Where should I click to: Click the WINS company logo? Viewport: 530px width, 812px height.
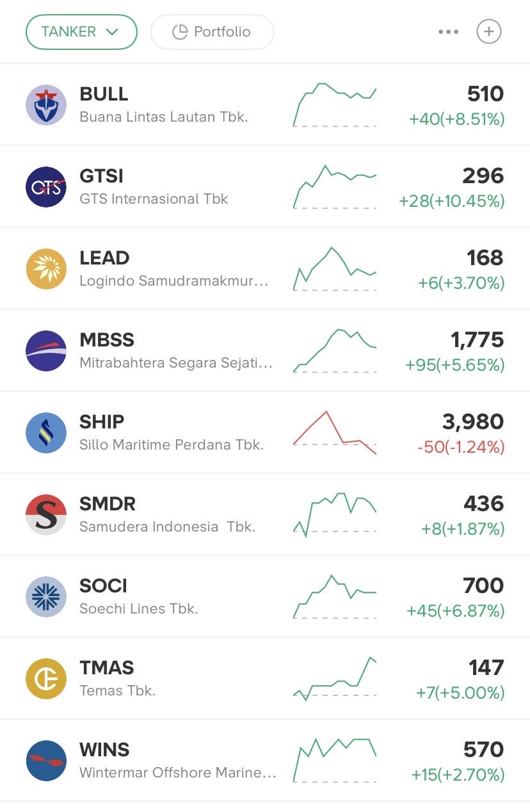click(x=46, y=761)
